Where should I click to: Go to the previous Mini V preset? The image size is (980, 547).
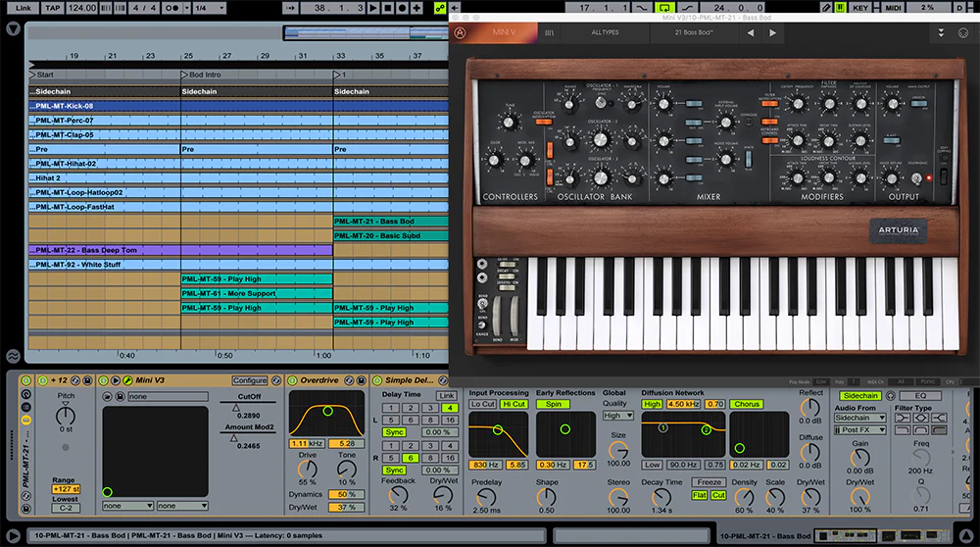point(751,32)
